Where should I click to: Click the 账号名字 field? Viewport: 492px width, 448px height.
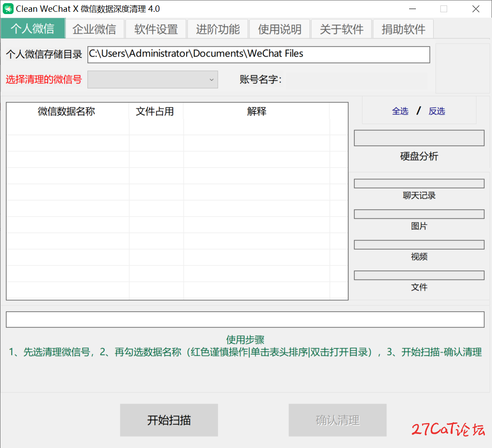coord(357,80)
